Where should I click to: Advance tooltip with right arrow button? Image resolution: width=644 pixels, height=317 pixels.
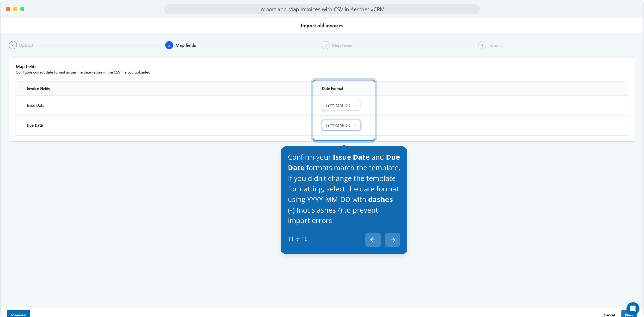click(392, 240)
